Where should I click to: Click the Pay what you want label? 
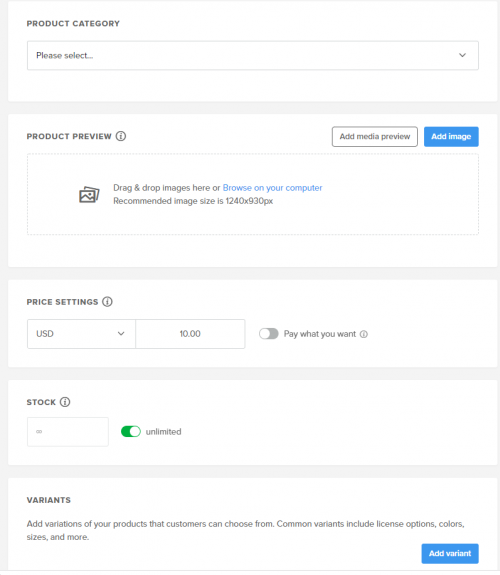pyautogui.click(x=320, y=334)
